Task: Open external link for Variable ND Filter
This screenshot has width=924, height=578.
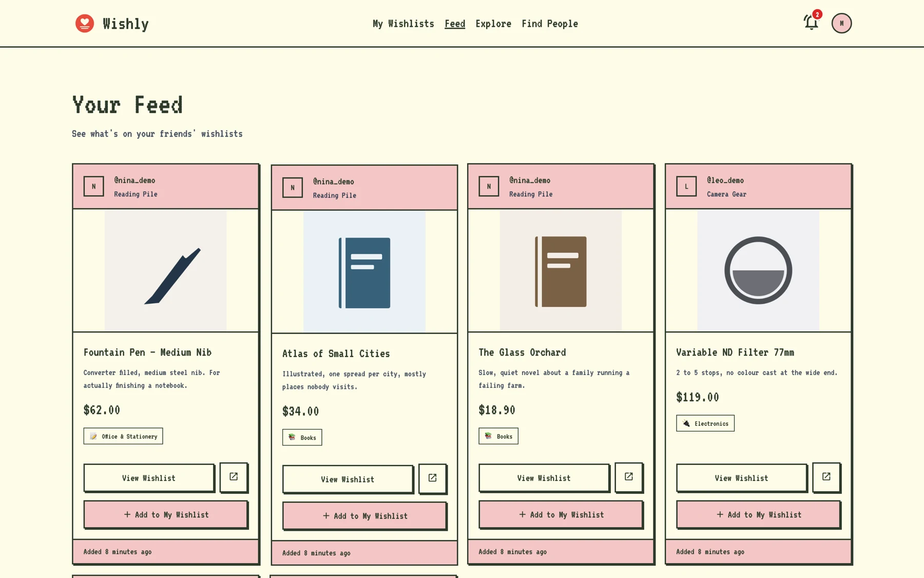Action: point(826,477)
